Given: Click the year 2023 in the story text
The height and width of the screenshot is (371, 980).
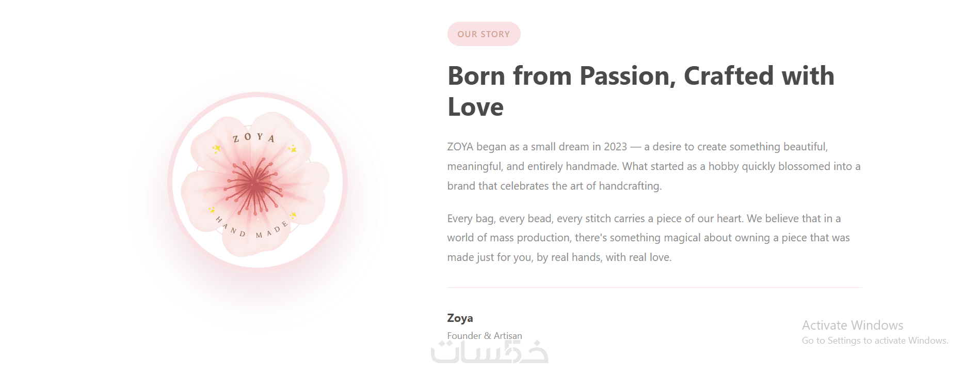Looking at the screenshot, I should pos(615,147).
